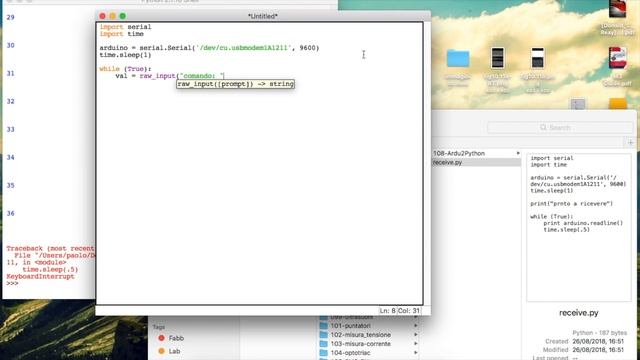The width and height of the screenshot is (640, 360).
Task: Click the red Fabb tag dot in Finder sidebar
Action: coord(161,338)
